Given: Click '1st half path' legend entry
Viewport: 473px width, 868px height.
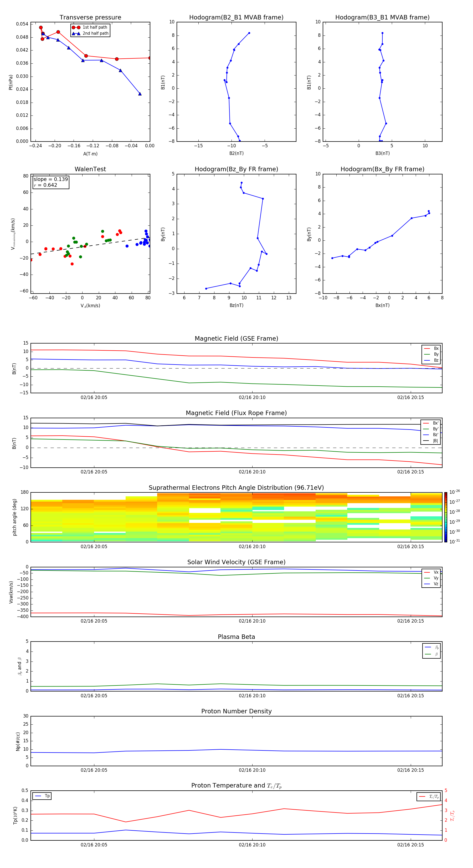Looking at the screenshot, I should click(90, 27).
